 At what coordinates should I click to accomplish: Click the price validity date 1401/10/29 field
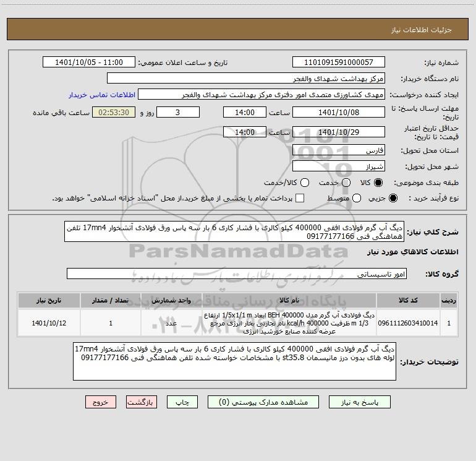coord(339,132)
